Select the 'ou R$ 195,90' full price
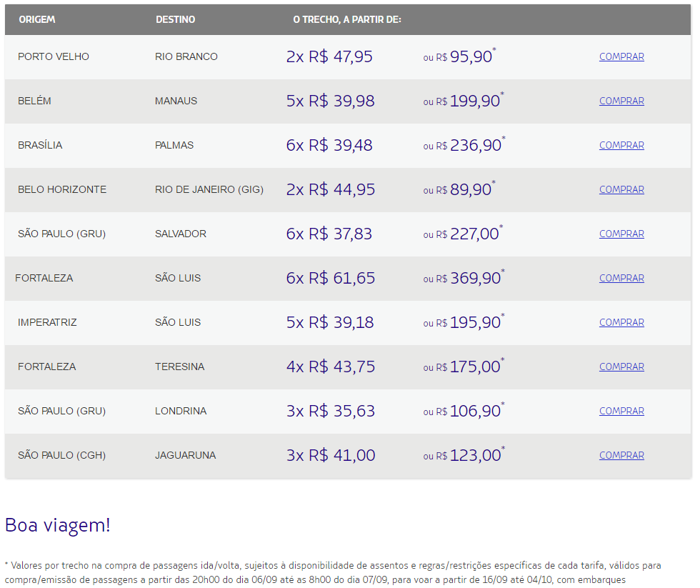 click(464, 322)
